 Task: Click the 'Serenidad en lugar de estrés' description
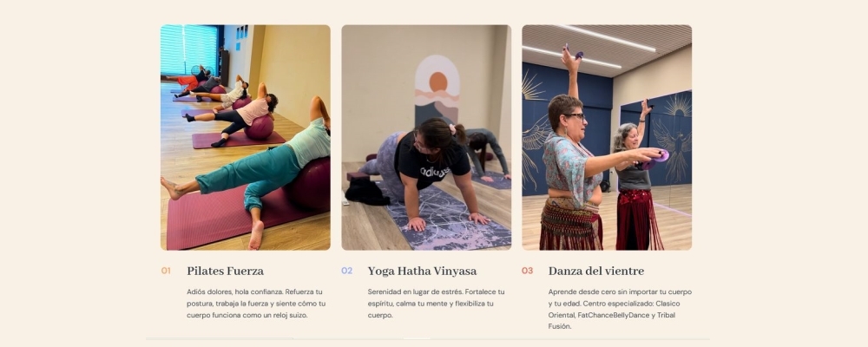click(437, 304)
